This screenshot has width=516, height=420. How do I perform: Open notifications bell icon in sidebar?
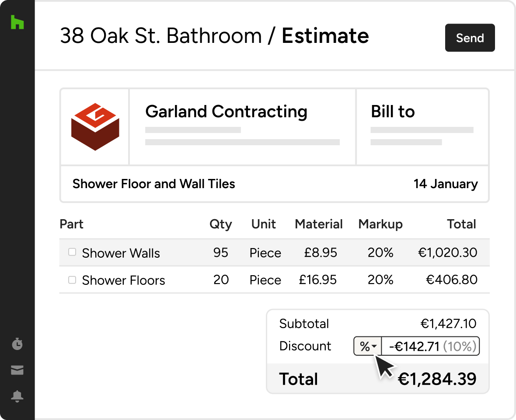[17, 396]
